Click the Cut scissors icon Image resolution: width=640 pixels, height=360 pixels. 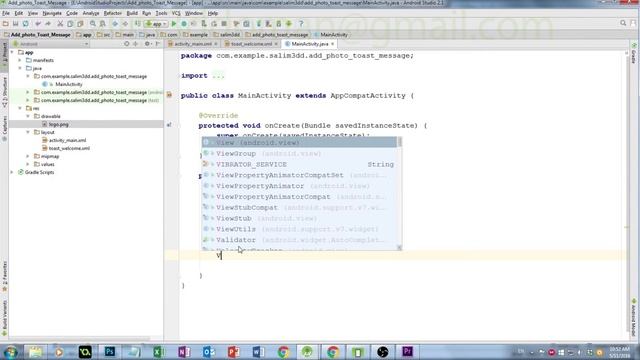(x=60, y=24)
